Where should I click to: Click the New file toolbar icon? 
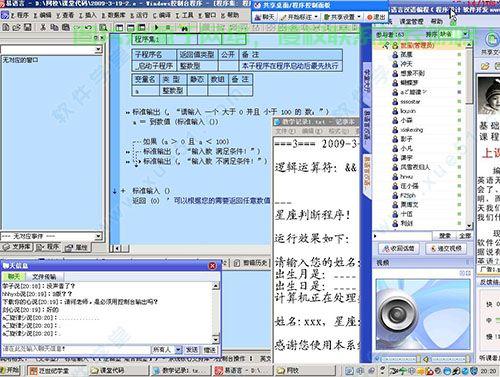(5, 27)
